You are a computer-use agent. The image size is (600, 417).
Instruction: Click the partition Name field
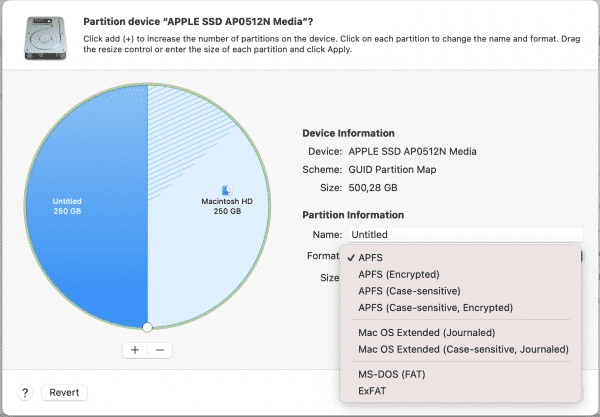click(466, 235)
